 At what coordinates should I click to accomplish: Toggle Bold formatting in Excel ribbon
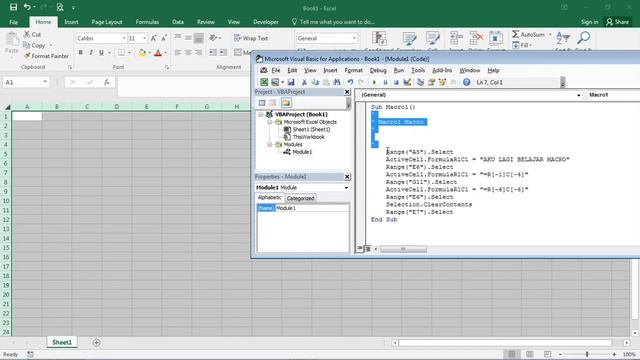(80, 53)
